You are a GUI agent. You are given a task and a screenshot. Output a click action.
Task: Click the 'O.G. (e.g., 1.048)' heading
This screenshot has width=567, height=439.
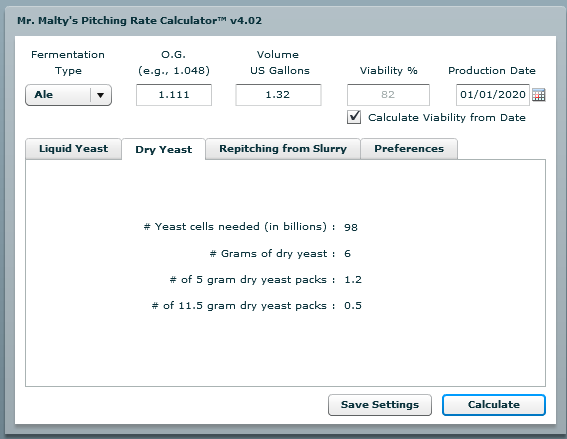click(174, 63)
